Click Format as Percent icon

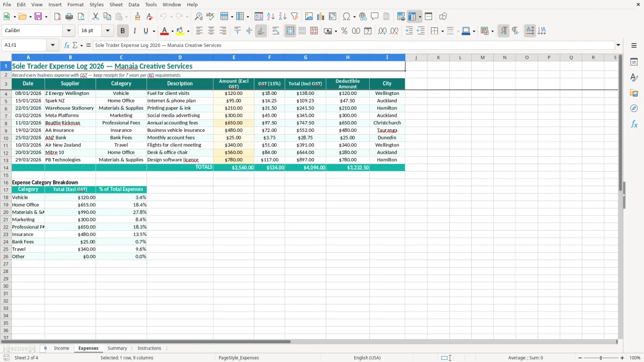pos(345,31)
